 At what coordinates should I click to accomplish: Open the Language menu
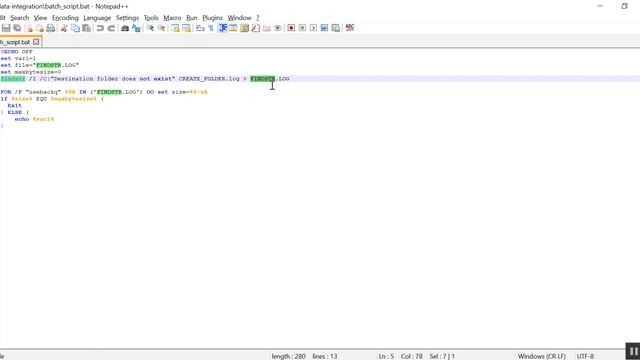(x=97, y=18)
